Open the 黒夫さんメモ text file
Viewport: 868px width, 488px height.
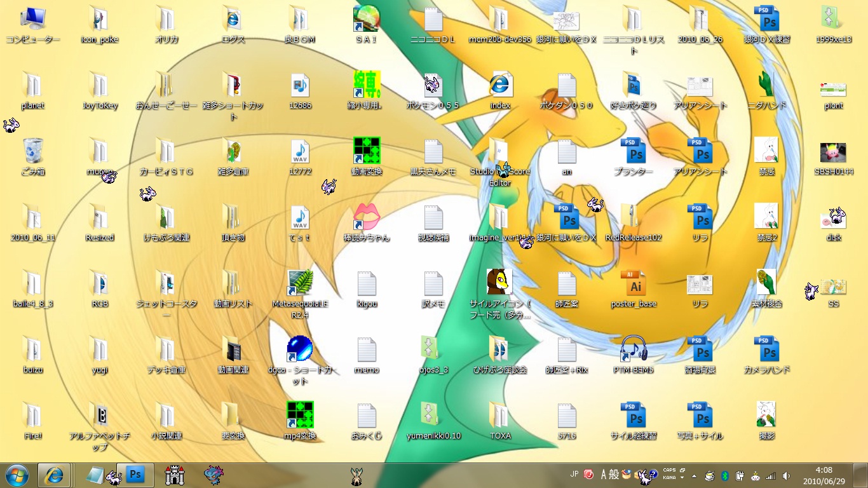(x=433, y=158)
